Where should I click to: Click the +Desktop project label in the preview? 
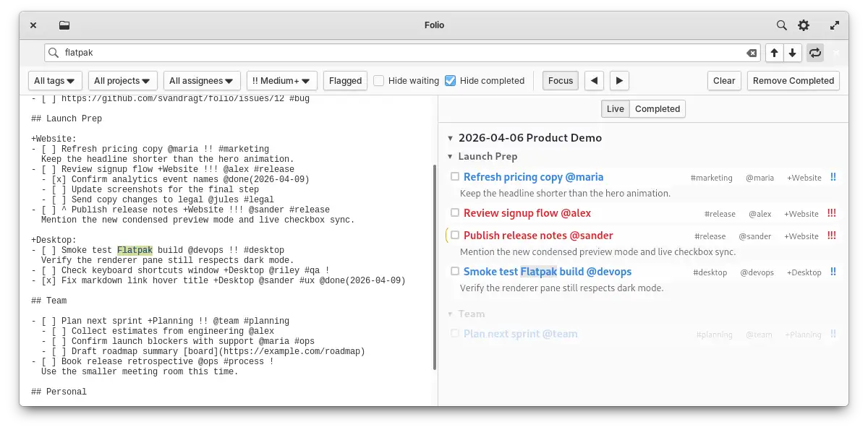click(804, 273)
